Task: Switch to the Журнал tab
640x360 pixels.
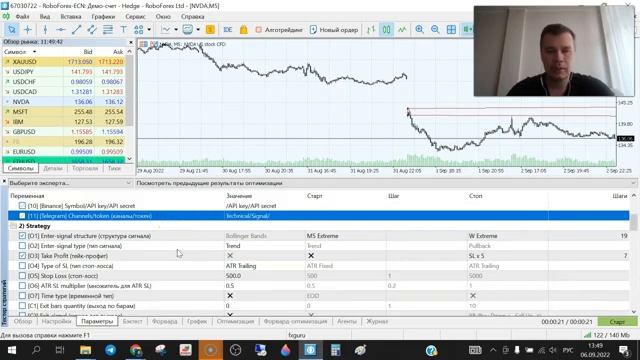Action: click(x=377, y=322)
